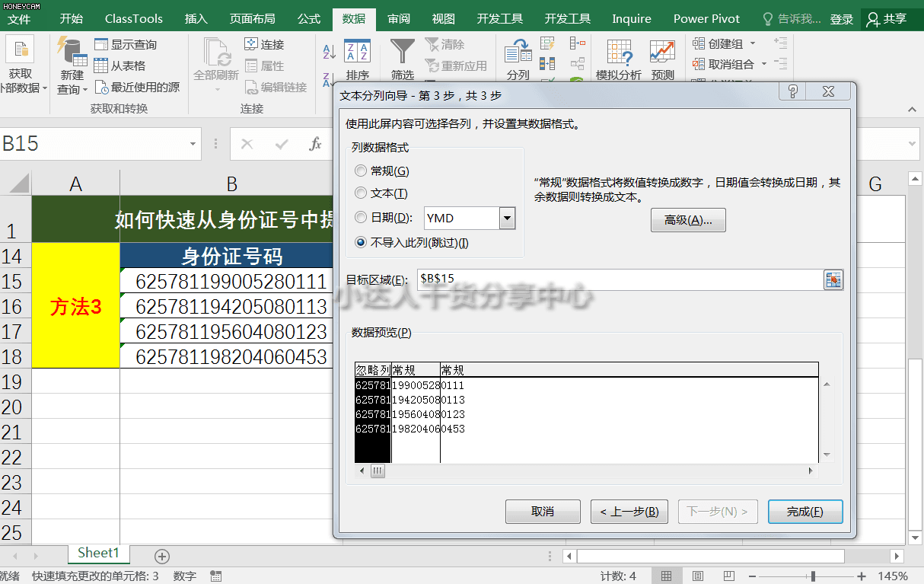Click the Flash Fill icon beside 分列
Viewport: 924px width, 584px height.
547,43
